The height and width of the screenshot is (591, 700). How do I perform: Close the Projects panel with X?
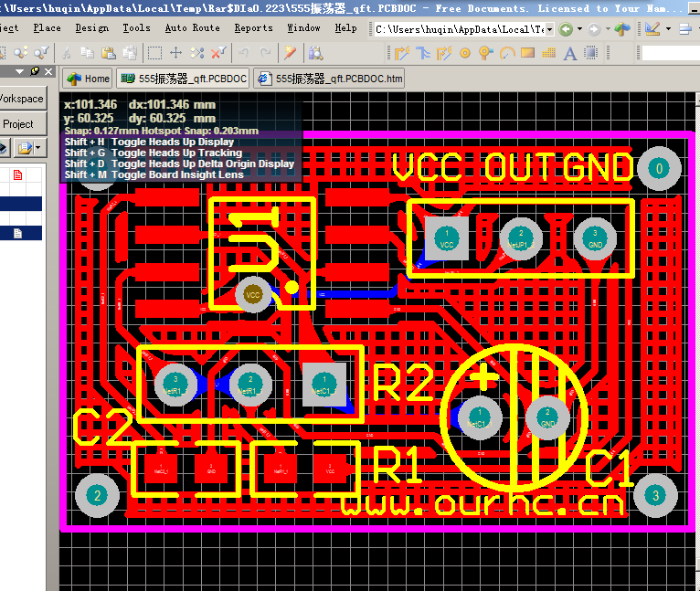(x=48, y=71)
